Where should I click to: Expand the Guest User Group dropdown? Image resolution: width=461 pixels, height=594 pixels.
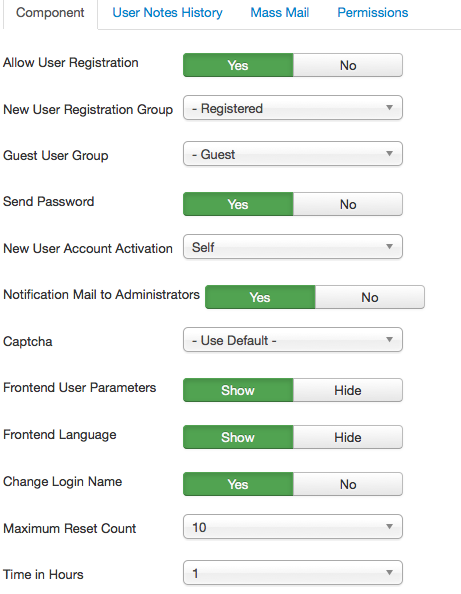click(x=293, y=154)
